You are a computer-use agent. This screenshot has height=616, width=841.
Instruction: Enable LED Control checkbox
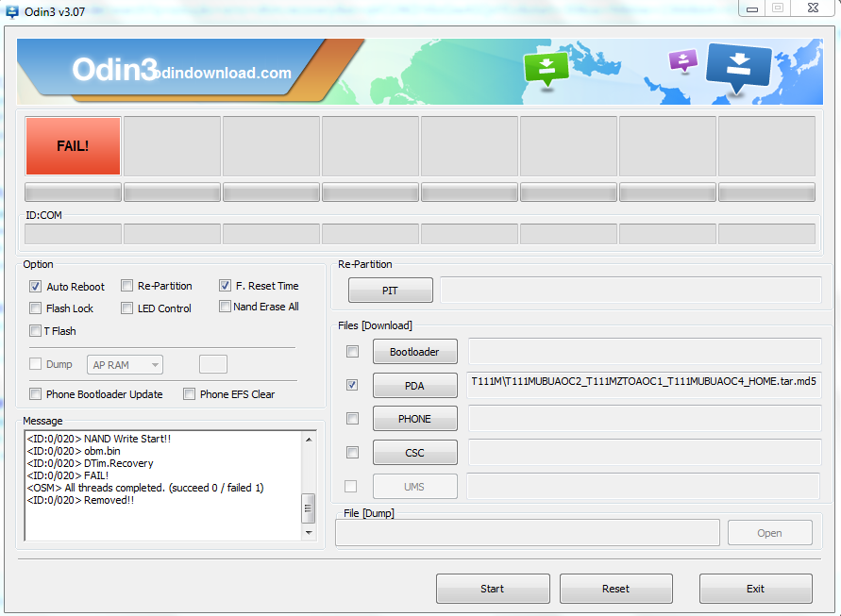pyautogui.click(x=126, y=308)
